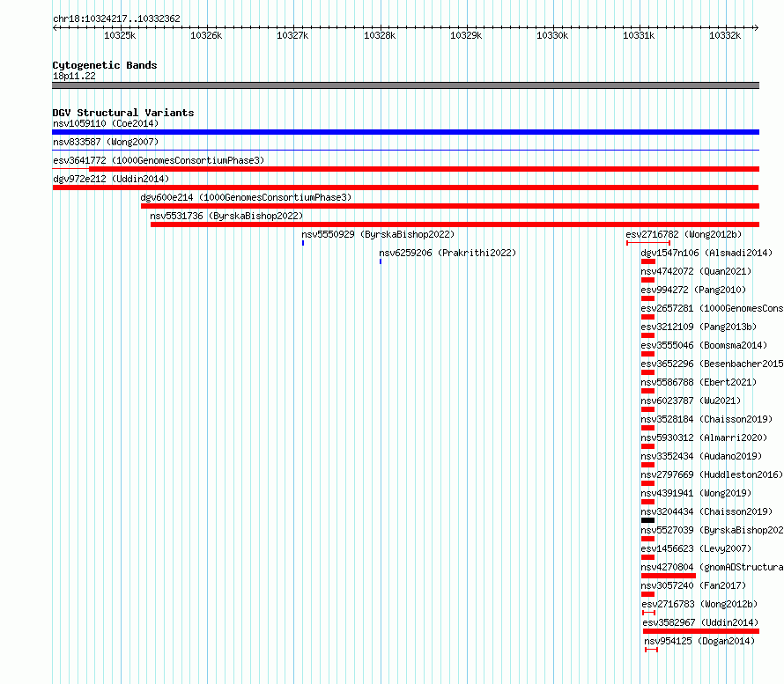Open nsv6259206 (Prakrithi2022) label
The width and height of the screenshot is (784, 684).
coord(447,253)
